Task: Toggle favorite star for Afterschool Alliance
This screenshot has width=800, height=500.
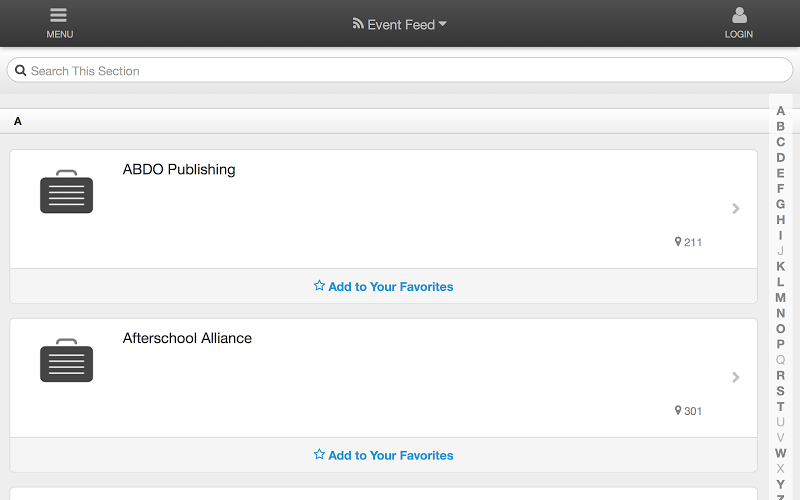Action: [x=319, y=454]
